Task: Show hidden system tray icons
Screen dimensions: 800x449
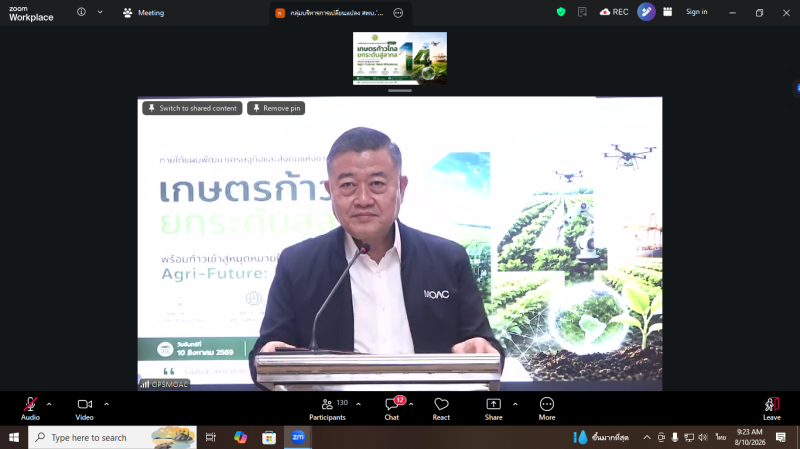Action: tap(647, 437)
